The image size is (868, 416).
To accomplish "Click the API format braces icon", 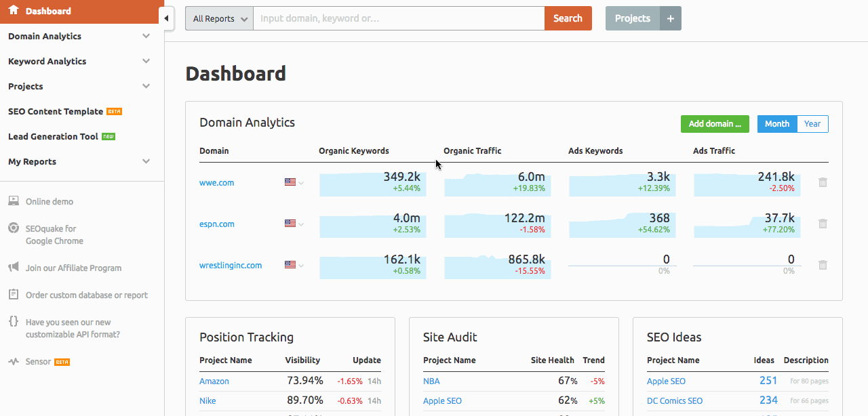I will [x=14, y=322].
